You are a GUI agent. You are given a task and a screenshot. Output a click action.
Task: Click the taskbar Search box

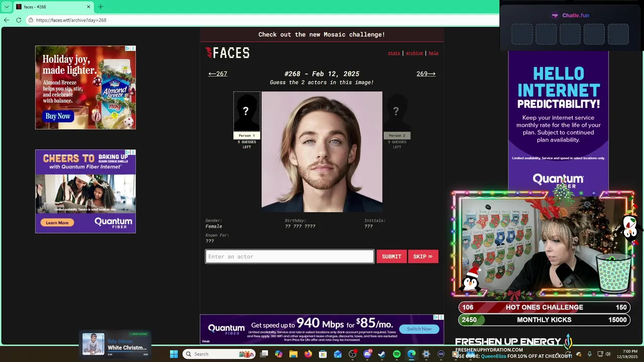point(219,354)
